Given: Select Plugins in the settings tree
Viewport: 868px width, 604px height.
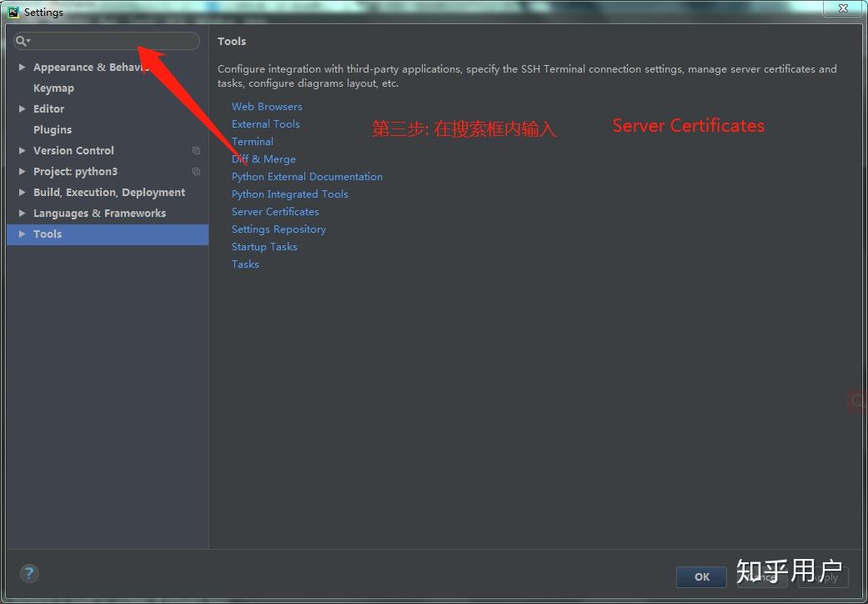Looking at the screenshot, I should [53, 129].
